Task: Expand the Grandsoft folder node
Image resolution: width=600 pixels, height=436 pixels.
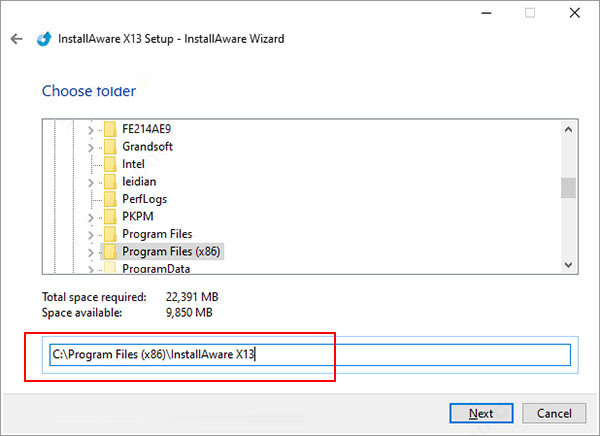Action: point(91,147)
